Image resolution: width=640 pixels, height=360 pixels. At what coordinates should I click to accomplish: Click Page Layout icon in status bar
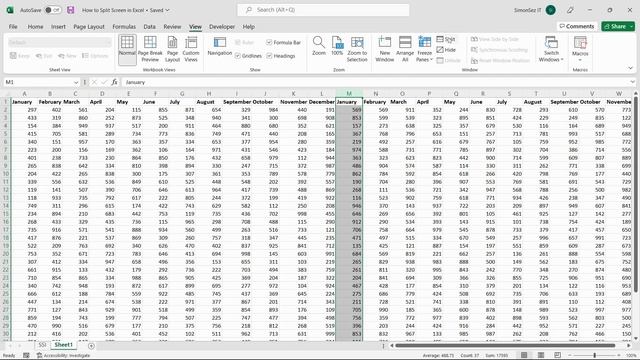(541, 355)
